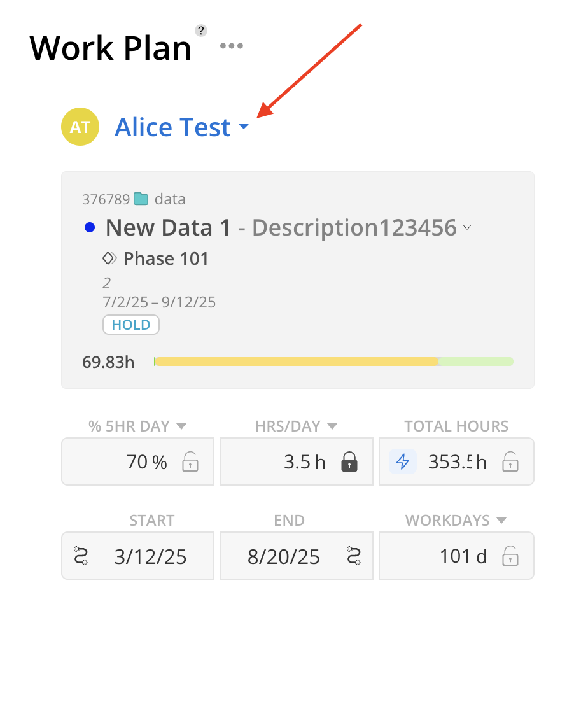Click the Phase 101 diamond icon
Image resolution: width=588 pixels, height=718 pixels.
(109, 258)
